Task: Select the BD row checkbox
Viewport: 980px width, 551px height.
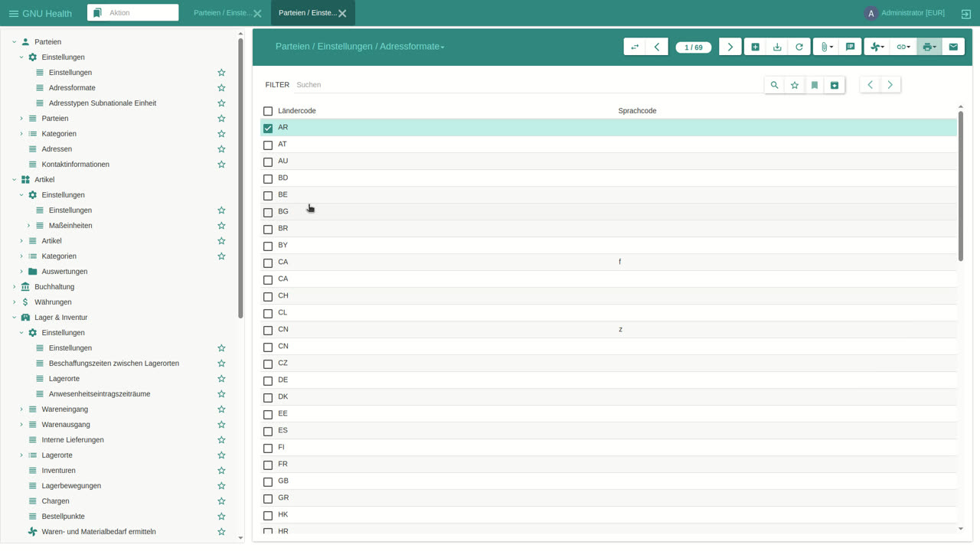Action: coord(268,179)
